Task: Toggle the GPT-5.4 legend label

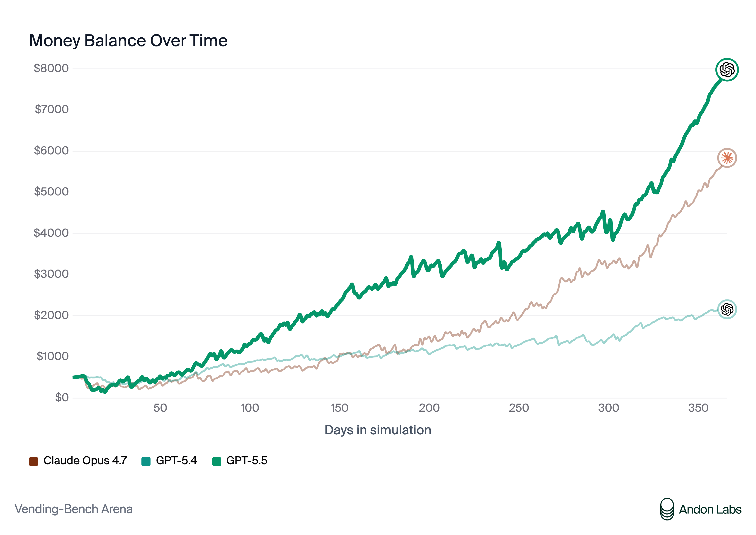Action: (176, 461)
